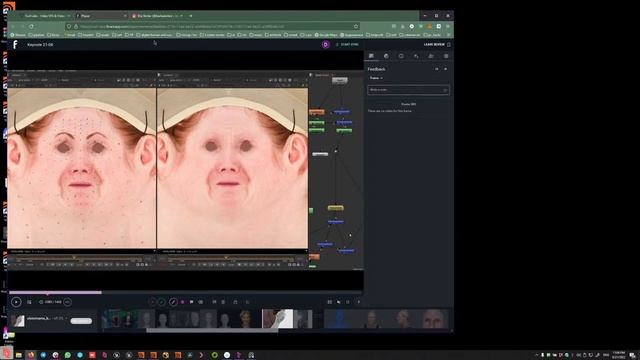The image size is (640, 360).
Task: Pick the purple annotation color dot
Action: [182, 302]
